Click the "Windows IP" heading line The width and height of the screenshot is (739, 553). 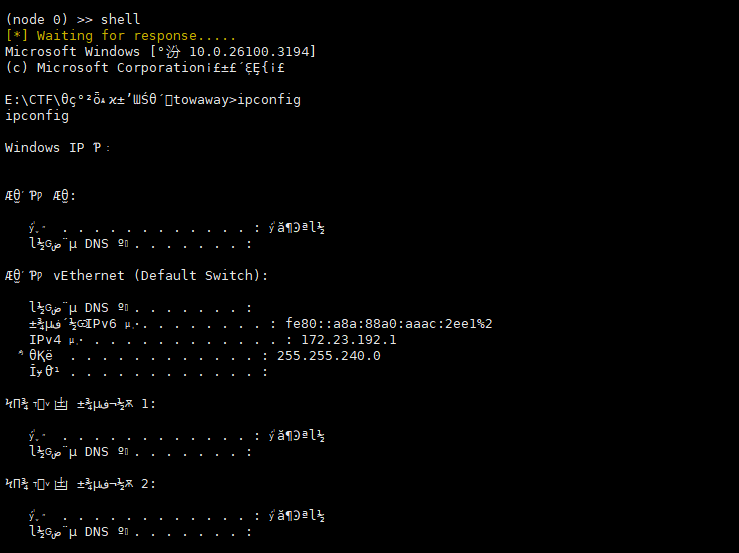pyautogui.click(x=57, y=148)
